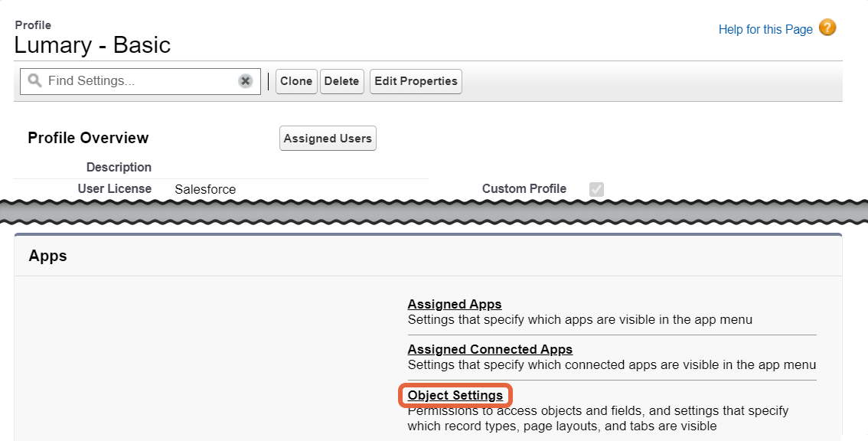The width and height of the screenshot is (868, 441).
Task: Select the Lumary - Basic profile title
Action: [x=93, y=45]
